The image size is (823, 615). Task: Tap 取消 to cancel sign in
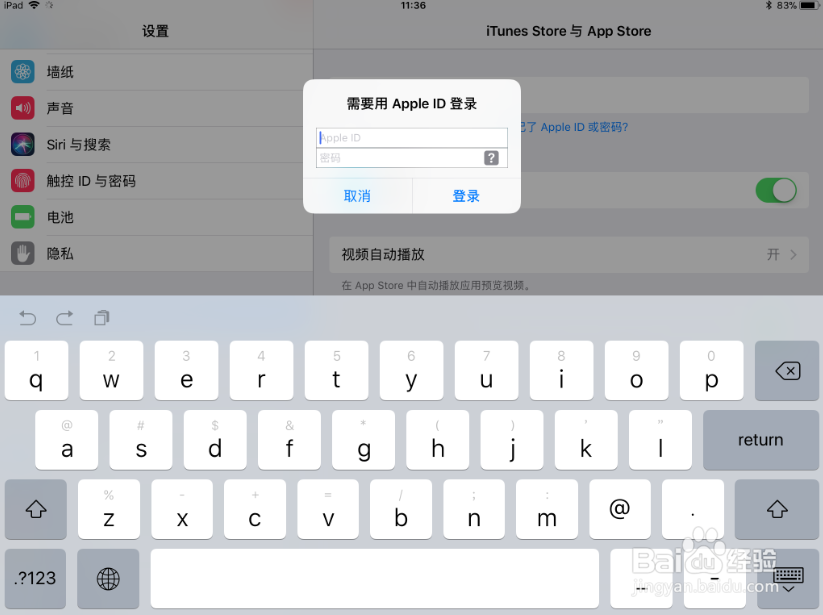[x=357, y=196]
